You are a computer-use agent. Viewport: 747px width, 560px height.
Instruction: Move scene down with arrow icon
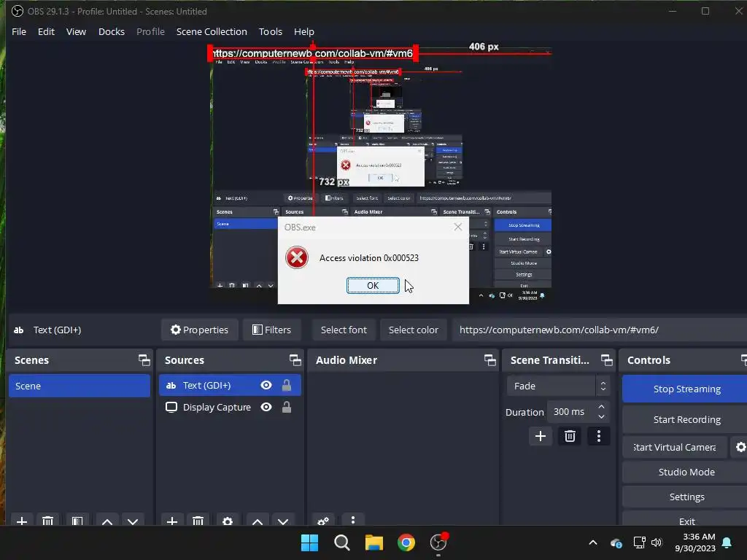pos(133,521)
